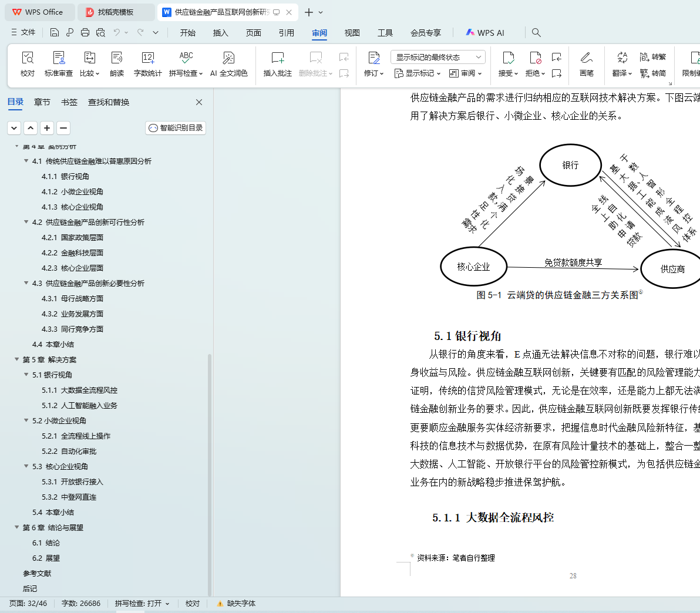Viewport: 700px width, 613px height.
Task: Open 字数统计 word count tool
Action: 148,64
